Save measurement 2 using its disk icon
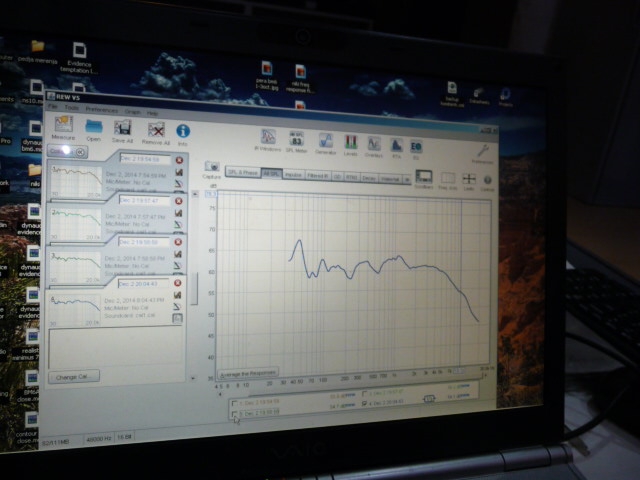Viewport: 640px width, 480px height. 178,213
